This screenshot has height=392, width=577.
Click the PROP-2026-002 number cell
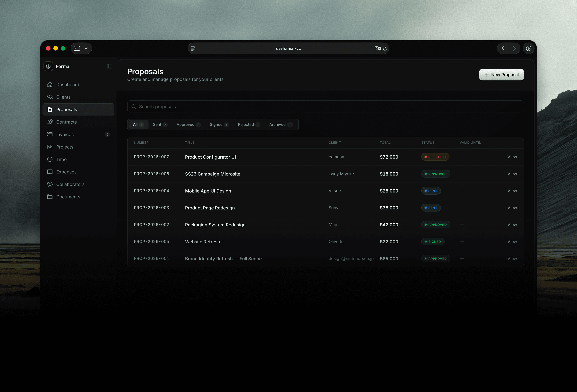pos(151,225)
